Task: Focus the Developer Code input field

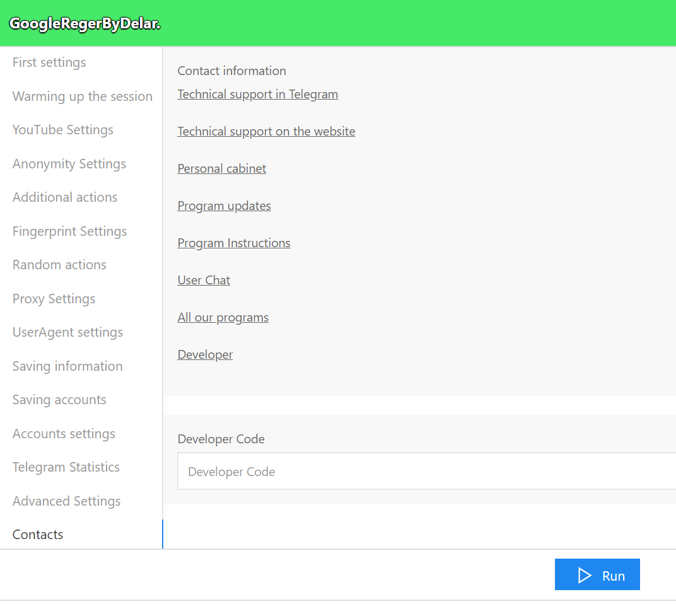Action: pyautogui.click(x=427, y=472)
